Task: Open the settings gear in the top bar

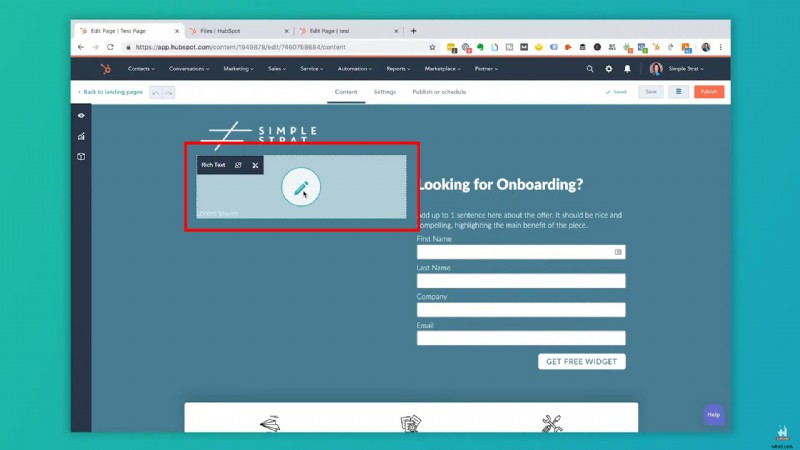Action: pos(609,69)
